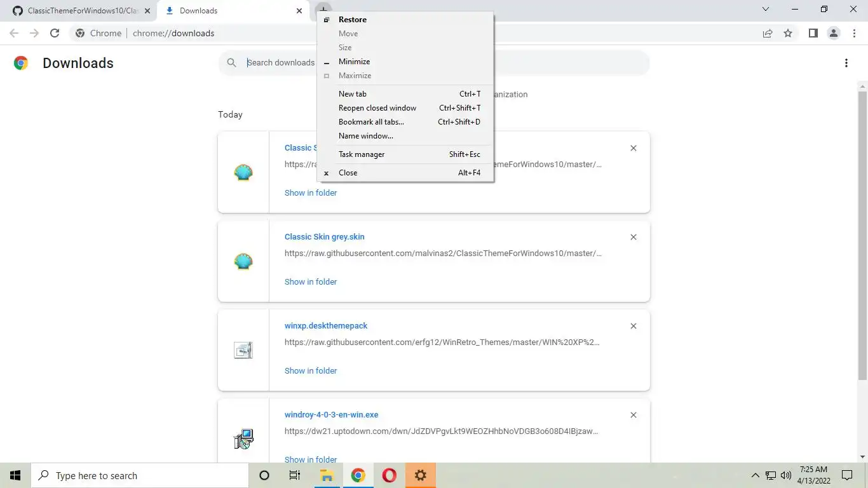Click the windroy installer file icon
This screenshot has width=868, height=488.
243,439
